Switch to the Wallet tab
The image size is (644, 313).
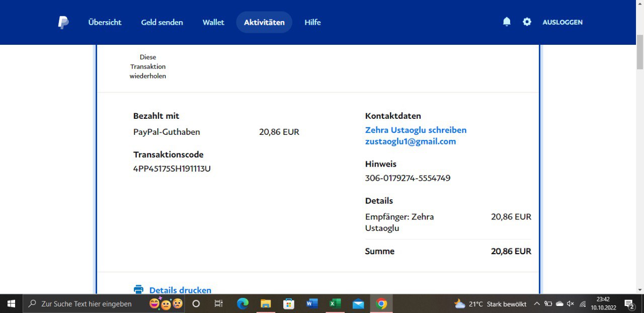[x=213, y=22]
